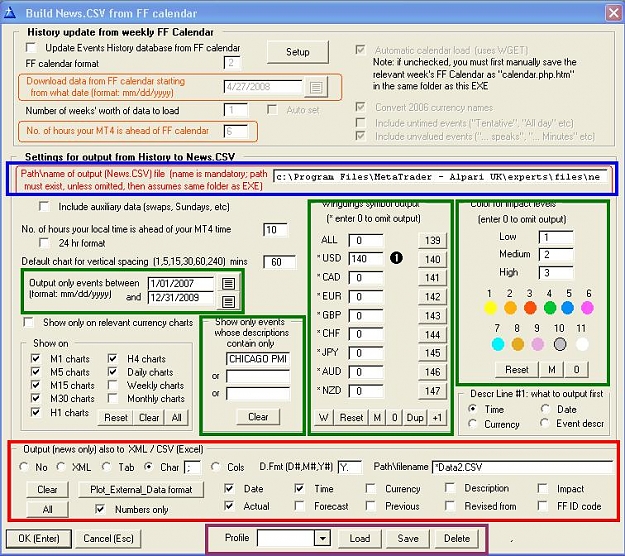Screen dimensions: 625x556
Task: Click local time hours ahead field 10
Action: pos(275,230)
